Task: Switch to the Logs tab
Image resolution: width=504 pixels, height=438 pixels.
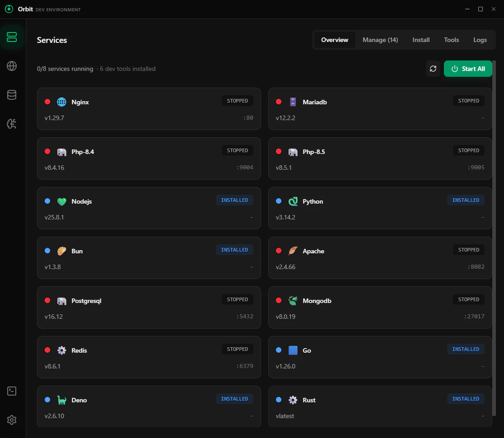Action: [x=480, y=40]
